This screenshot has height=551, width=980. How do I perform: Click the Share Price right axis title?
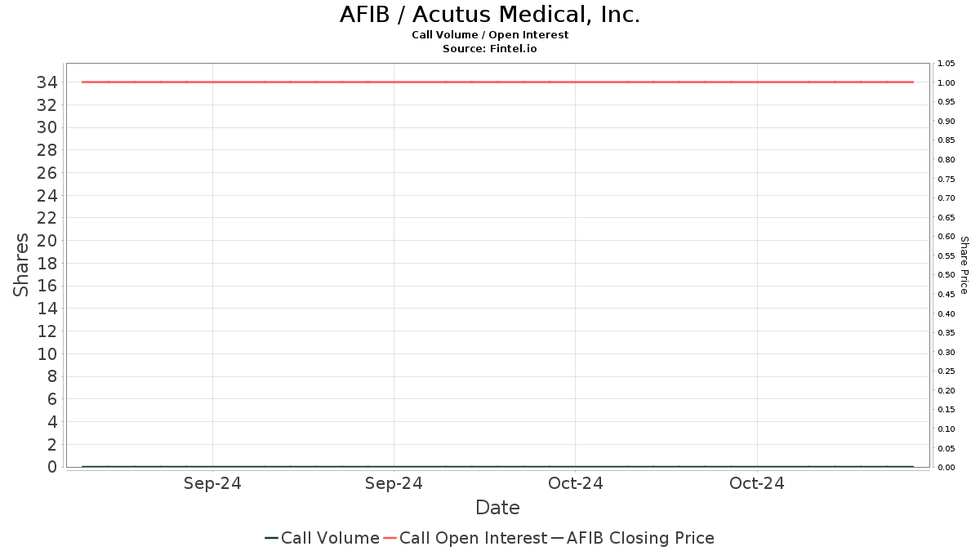click(964, 265)
